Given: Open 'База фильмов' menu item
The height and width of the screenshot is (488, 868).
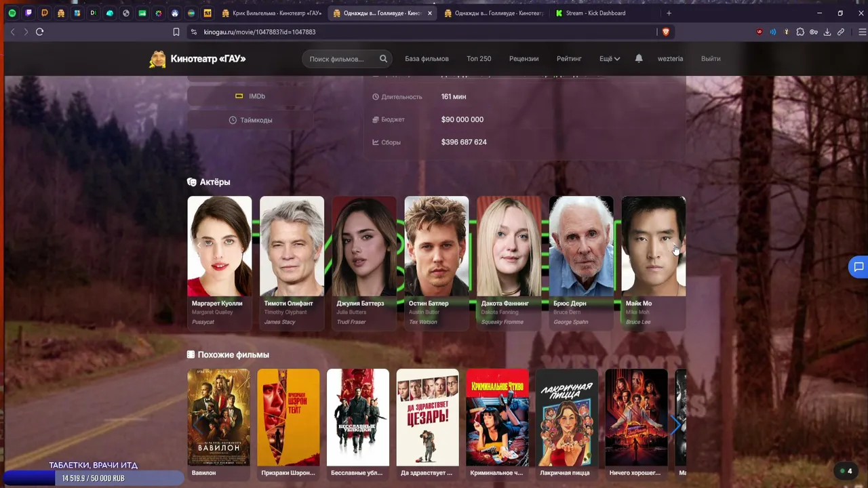Looking at the screenshot, I should 427,59.
